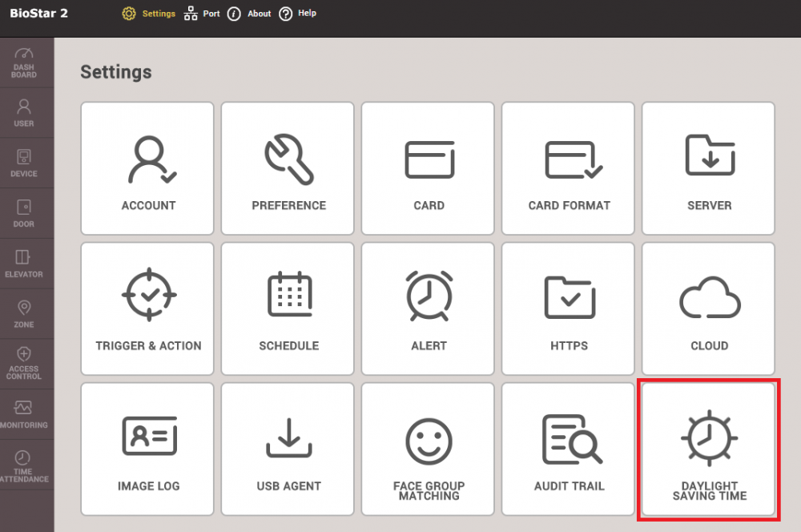Open Time Attendance in the sidebar
Screen dimensions: 801x532
tap(24, 466)
